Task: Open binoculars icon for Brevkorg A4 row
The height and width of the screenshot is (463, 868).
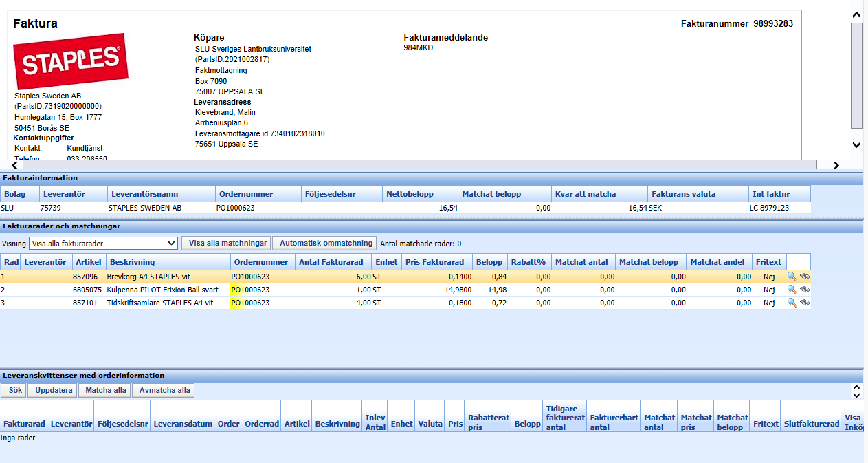Action: [805, 277]
